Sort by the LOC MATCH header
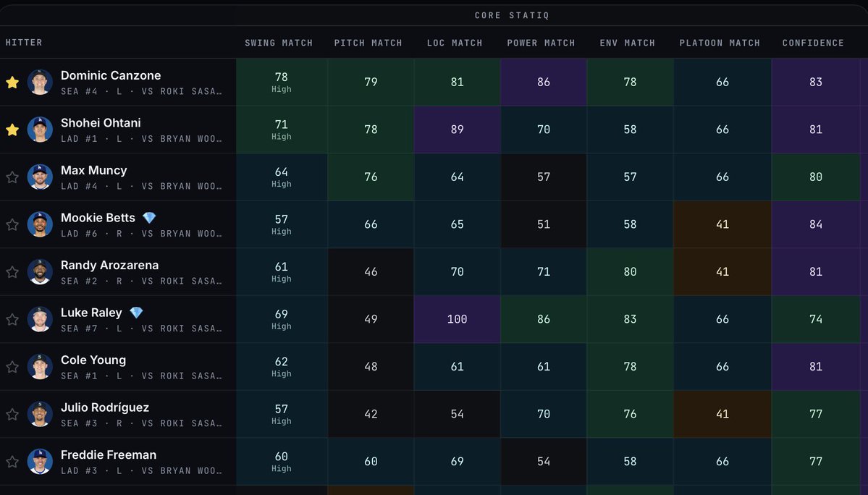 click(x=455, y=43)
